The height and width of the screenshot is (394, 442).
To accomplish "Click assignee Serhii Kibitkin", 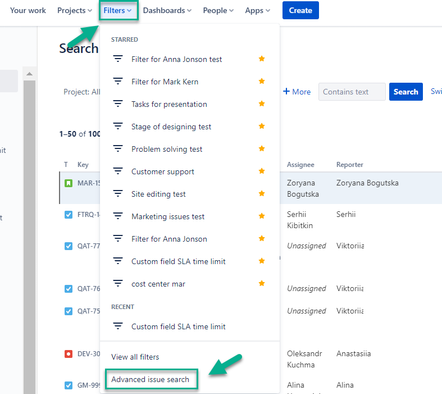I will 300,220.
